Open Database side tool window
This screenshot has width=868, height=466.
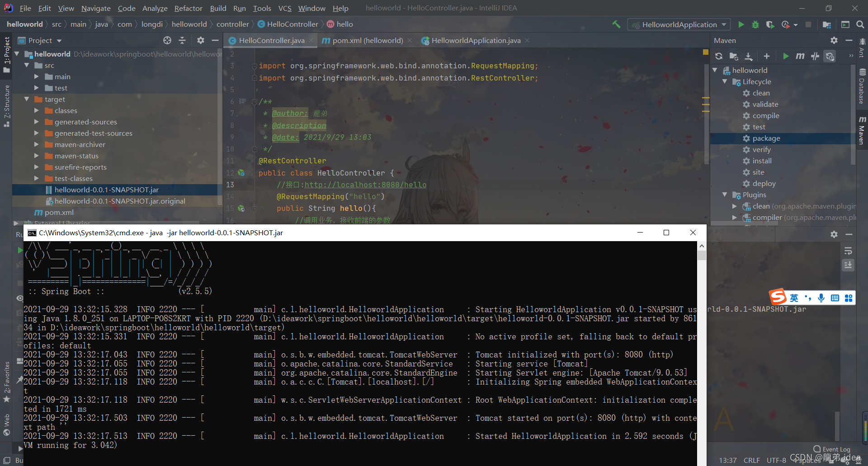coord(862,86)
